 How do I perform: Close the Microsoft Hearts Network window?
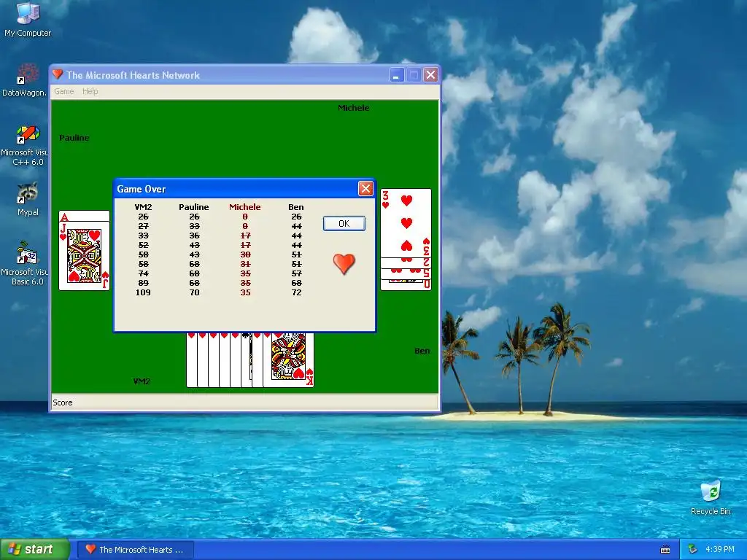pos(430,75)
